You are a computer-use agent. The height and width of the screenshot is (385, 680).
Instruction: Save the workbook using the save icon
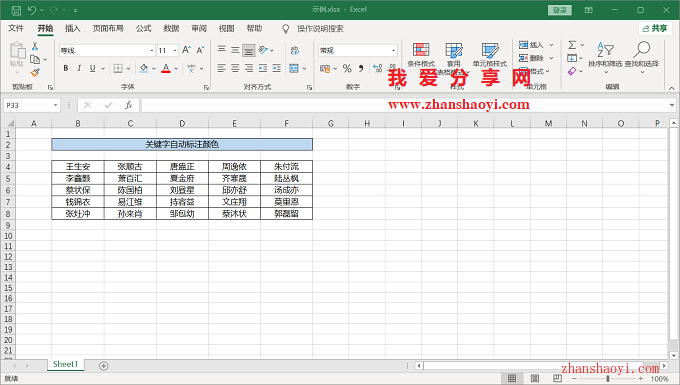(x=16, y=10)
